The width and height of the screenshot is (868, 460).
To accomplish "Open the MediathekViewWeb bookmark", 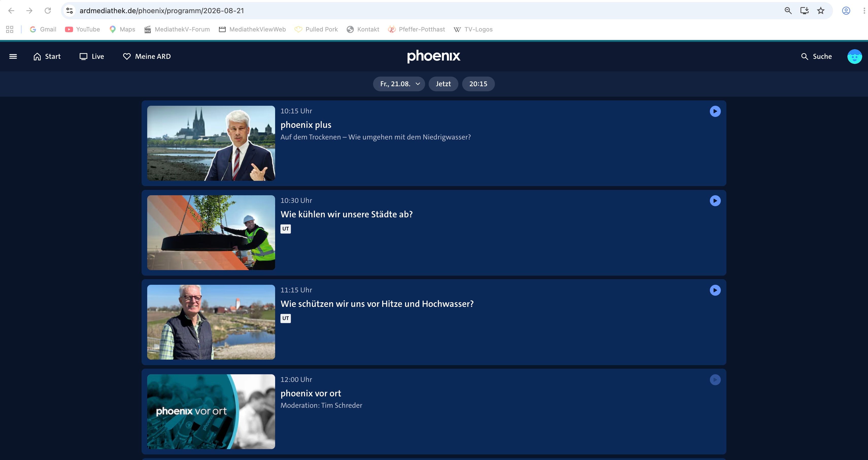I will tap(252, 29).
